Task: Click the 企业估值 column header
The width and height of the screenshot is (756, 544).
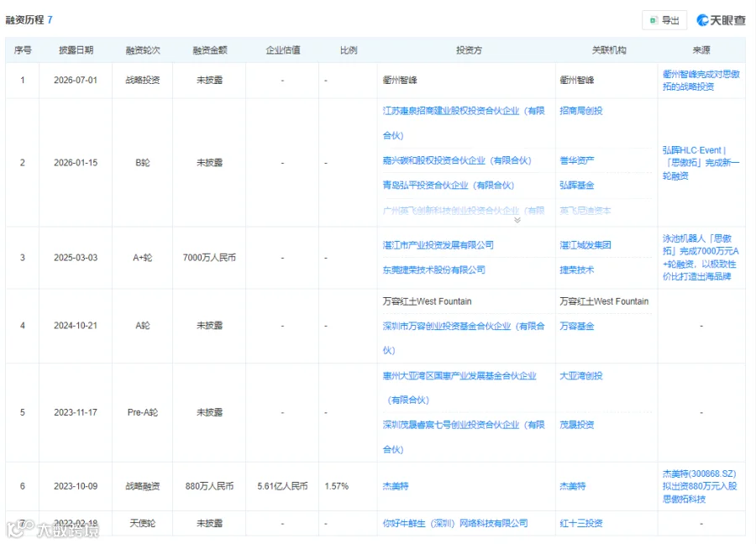Action: tap(282, 50)
